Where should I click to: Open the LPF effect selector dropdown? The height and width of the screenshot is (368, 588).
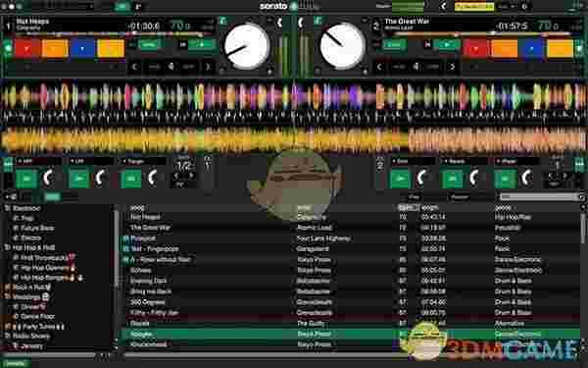point(91,161)
